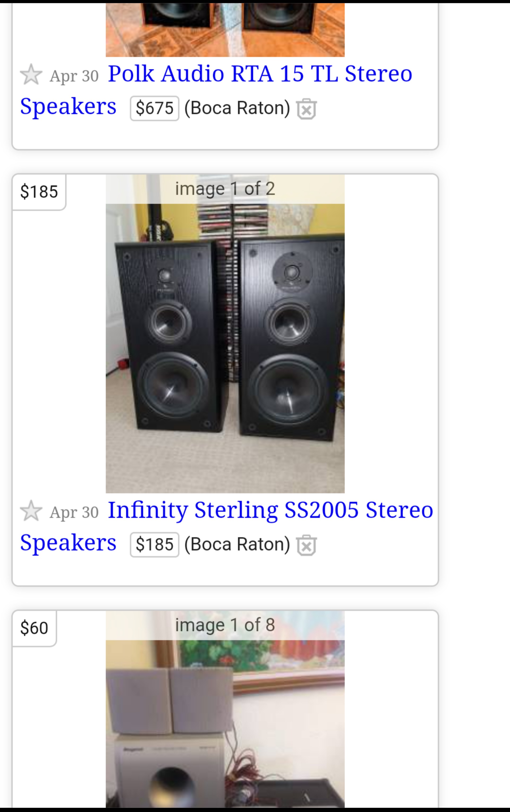Tap the 'image 1 of 8' label
This screenshot has width=510, height=812.
[x=225, y=625]
